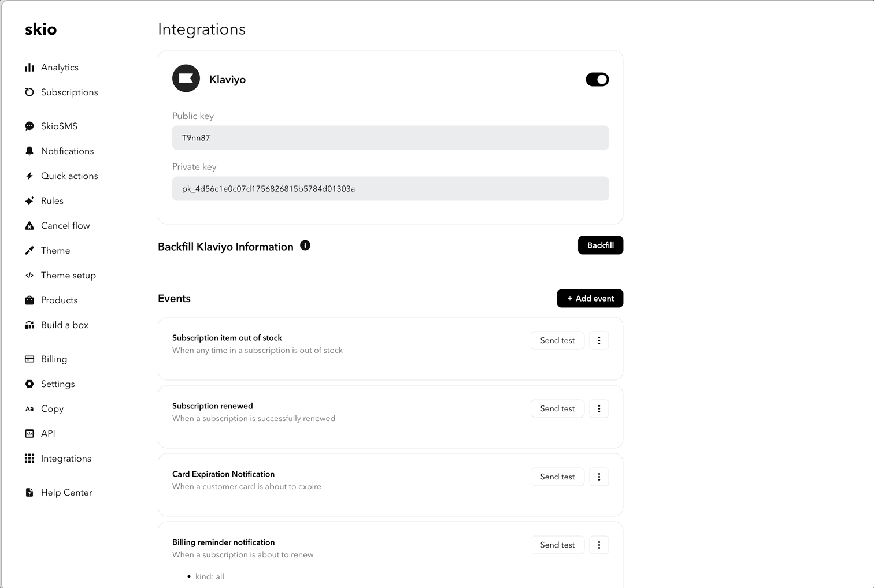The height and width of the screenshot is (588, 874).
Task: Open the Build a box icon
Action: coord(29,325)
